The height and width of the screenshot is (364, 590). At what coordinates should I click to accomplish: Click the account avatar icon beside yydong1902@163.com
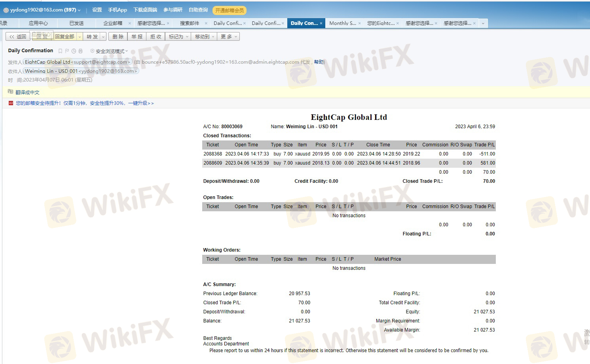(x=6, y=10)
